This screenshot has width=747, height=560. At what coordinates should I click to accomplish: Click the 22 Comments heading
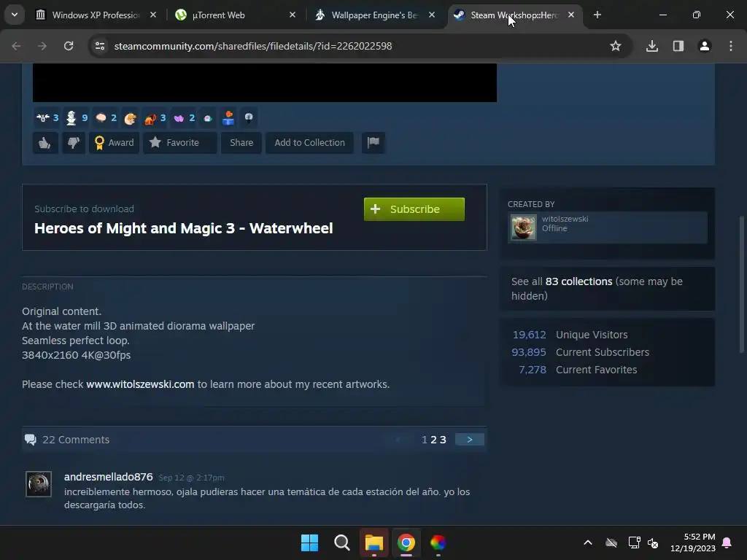[76, 440]
